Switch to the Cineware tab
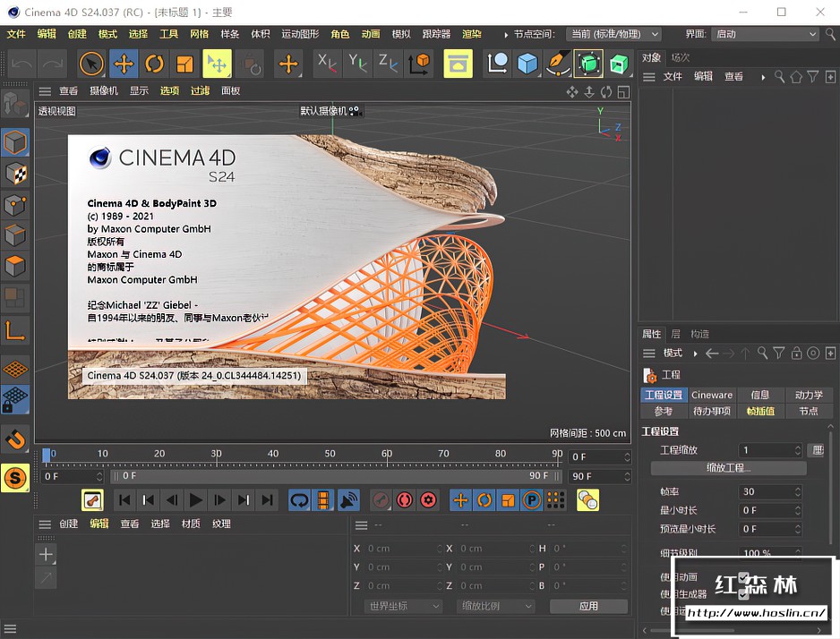 coord(712,394)
